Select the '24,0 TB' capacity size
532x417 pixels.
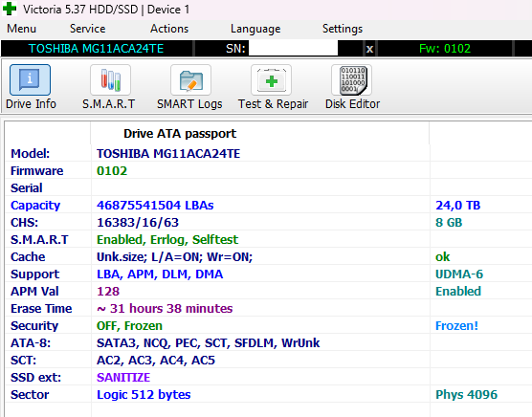(457, 206)
